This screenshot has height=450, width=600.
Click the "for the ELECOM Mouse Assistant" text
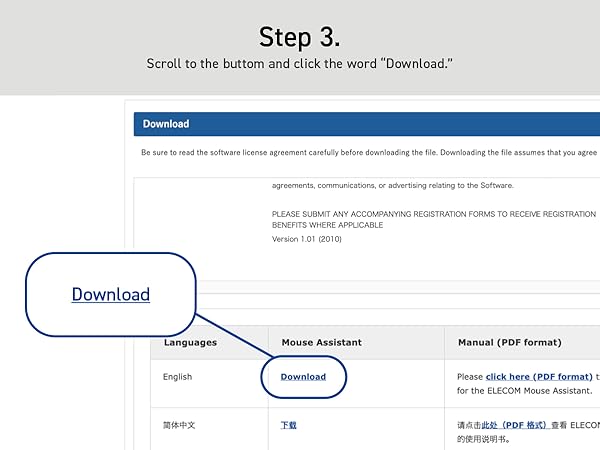point(525,391)
